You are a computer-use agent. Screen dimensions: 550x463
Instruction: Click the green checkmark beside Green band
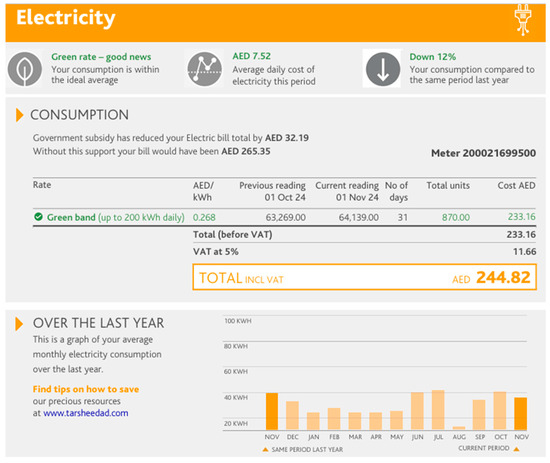pos(38,217)
